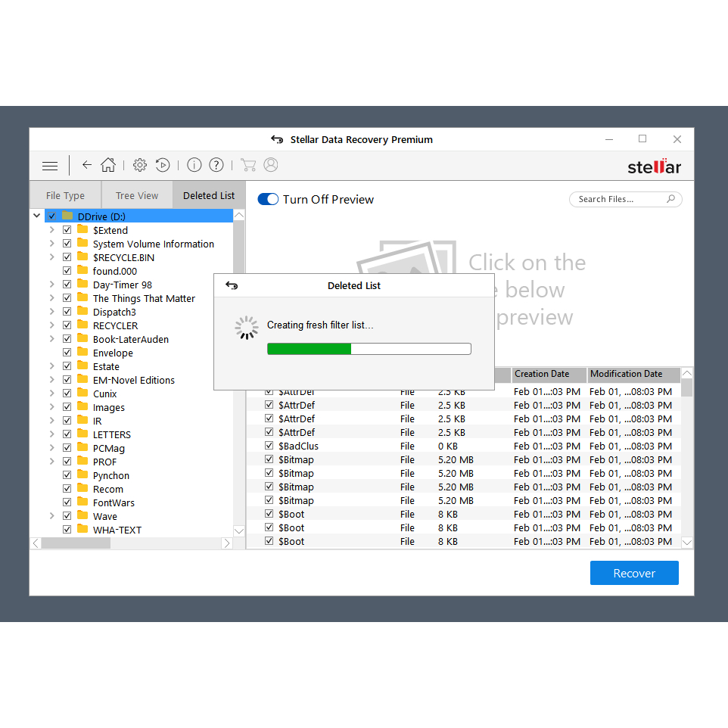Switch to the File Type tab

click(x=65, y=195)
